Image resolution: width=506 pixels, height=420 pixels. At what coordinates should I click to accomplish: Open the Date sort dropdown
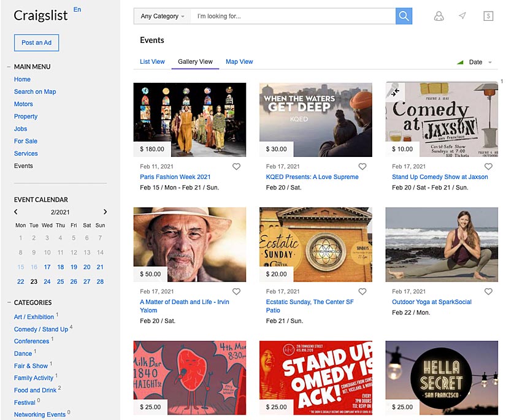click(x=480, y=62)
